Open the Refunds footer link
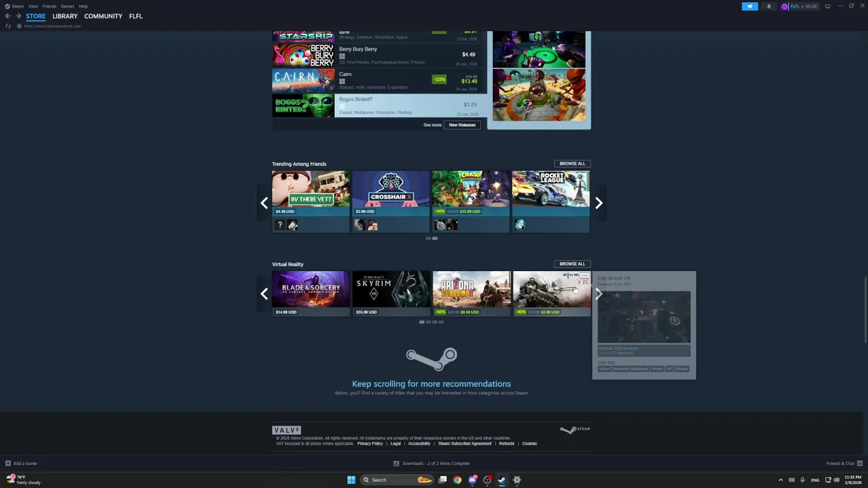Image resolution: width=868 pixels, height=488 pixels. [x=507, y=444]
